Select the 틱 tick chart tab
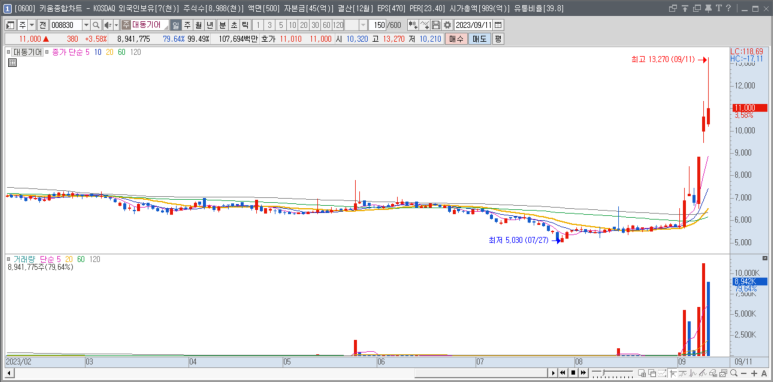773x382 pixels. 245,25
